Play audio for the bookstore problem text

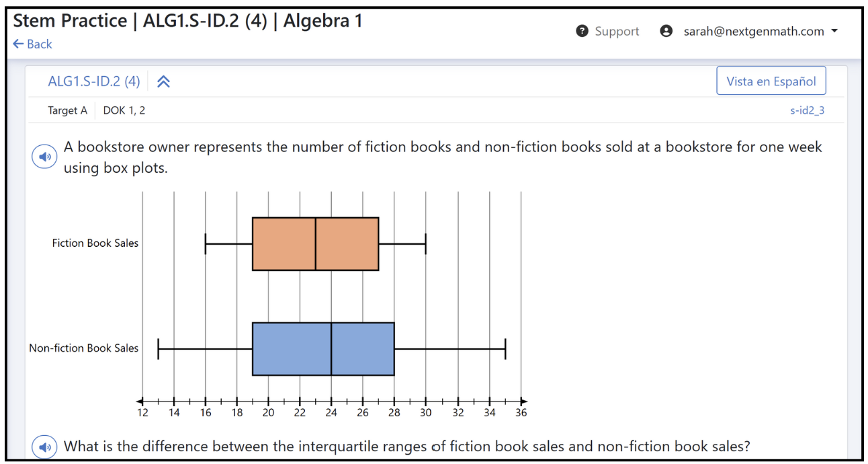pyautogui.click(x=44, y=157)
